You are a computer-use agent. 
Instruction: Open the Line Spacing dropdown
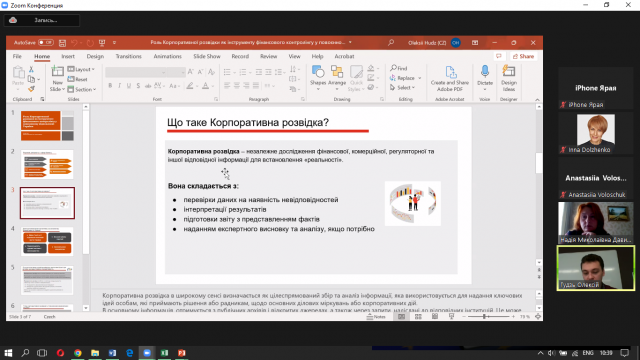click(280, 72)
